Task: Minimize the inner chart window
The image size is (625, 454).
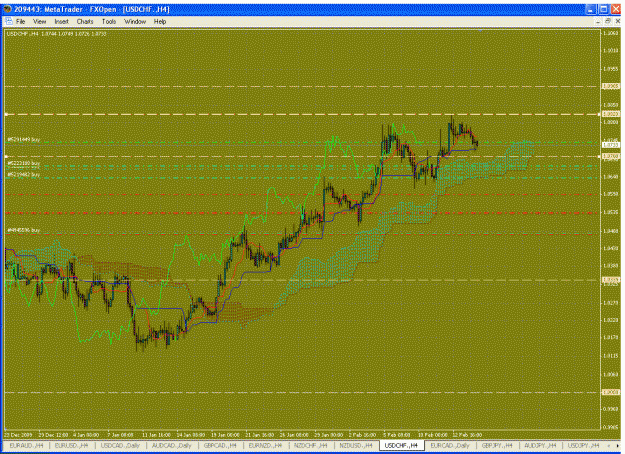Action: click(x=598, y=21)
